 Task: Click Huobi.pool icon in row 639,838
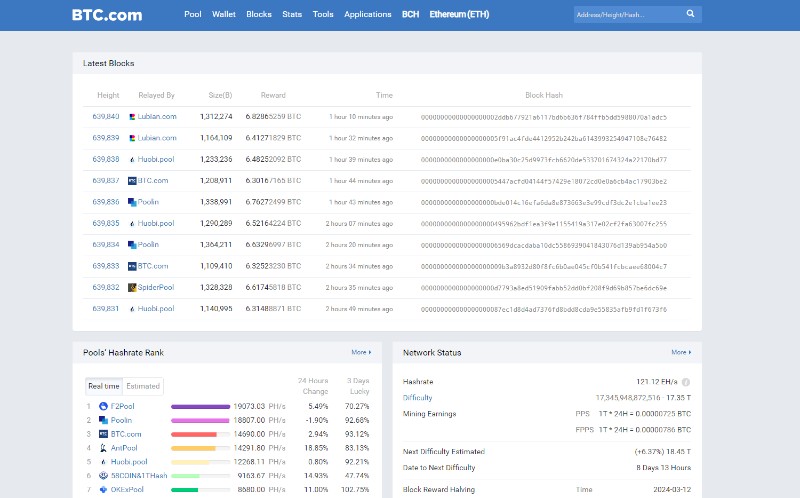click(x=132, y=160)
